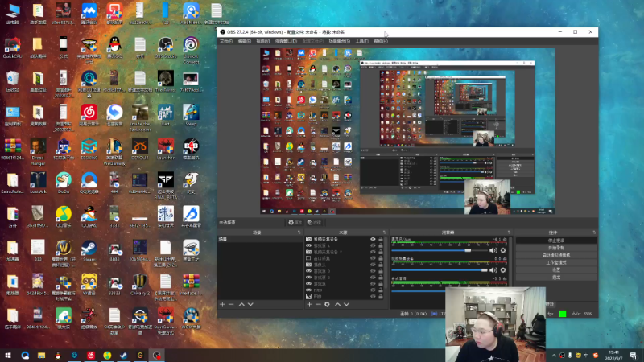The width and height of the screenshot is (644, 362).
Task: Toggle the lock on the 视频采集设备 2 source
Action: [381, 252]
